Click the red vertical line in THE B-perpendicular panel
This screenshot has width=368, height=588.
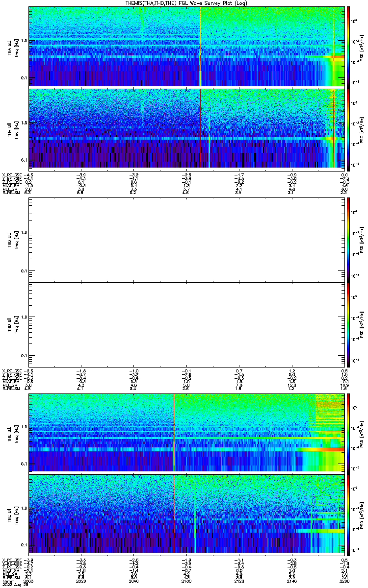174,433
